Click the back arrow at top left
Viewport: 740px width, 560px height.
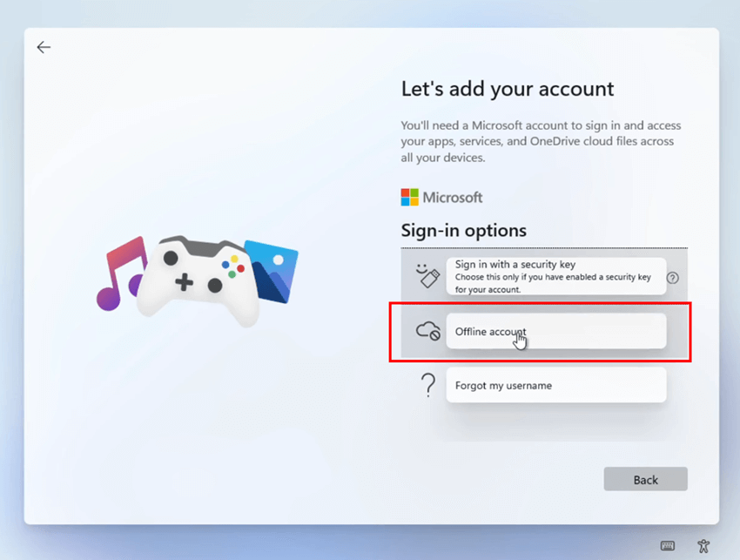pos(44,47)
